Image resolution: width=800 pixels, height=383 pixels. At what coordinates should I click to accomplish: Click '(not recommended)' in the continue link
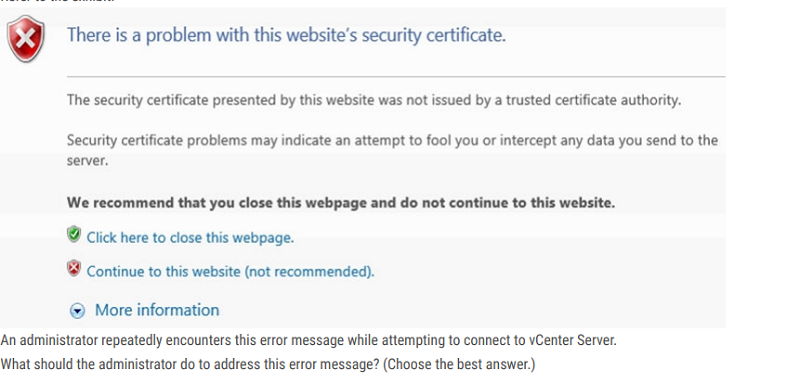tap(310, 271)
